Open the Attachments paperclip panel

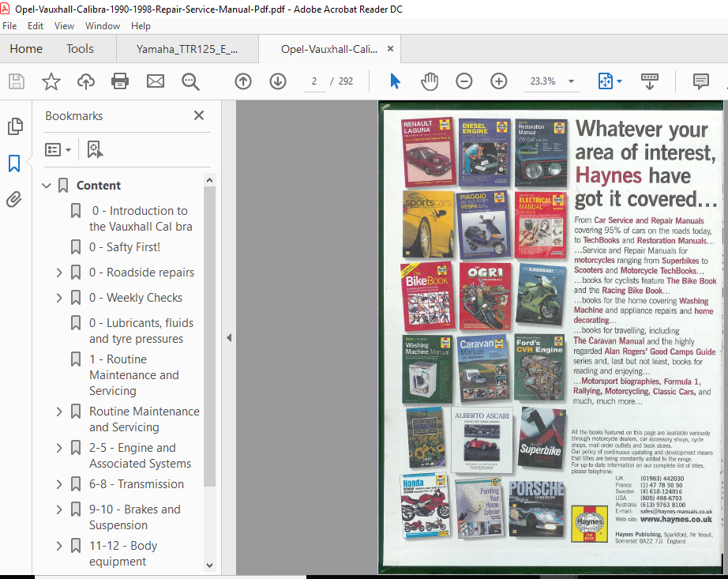14,200
